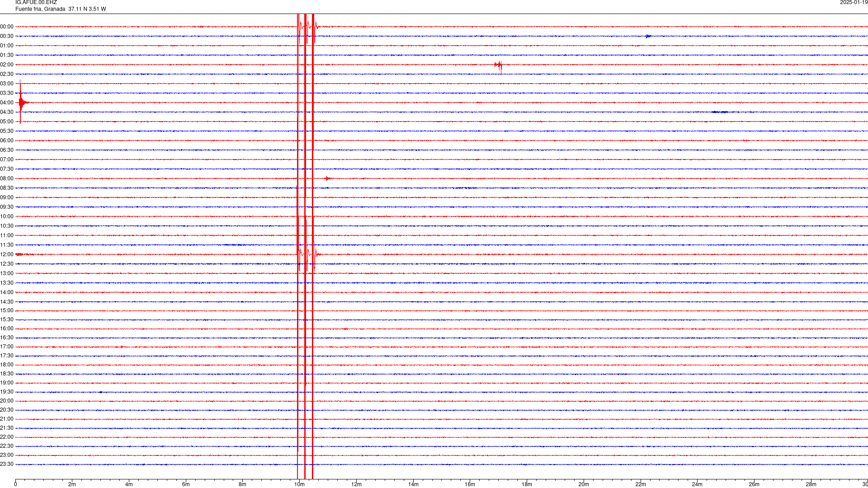Click the blue disturbance on the 04:30 trace

coord(720,112)
